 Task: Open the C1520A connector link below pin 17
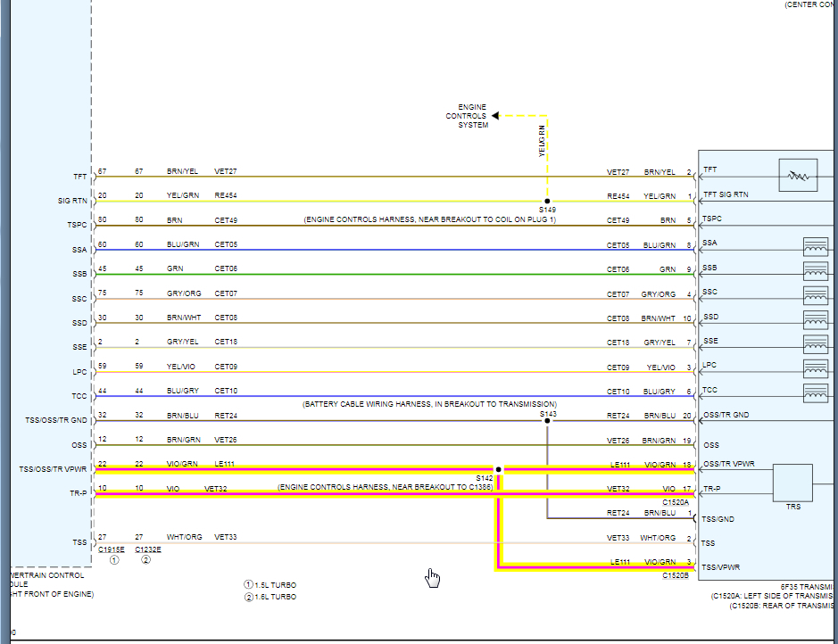(x=676, y=502)
